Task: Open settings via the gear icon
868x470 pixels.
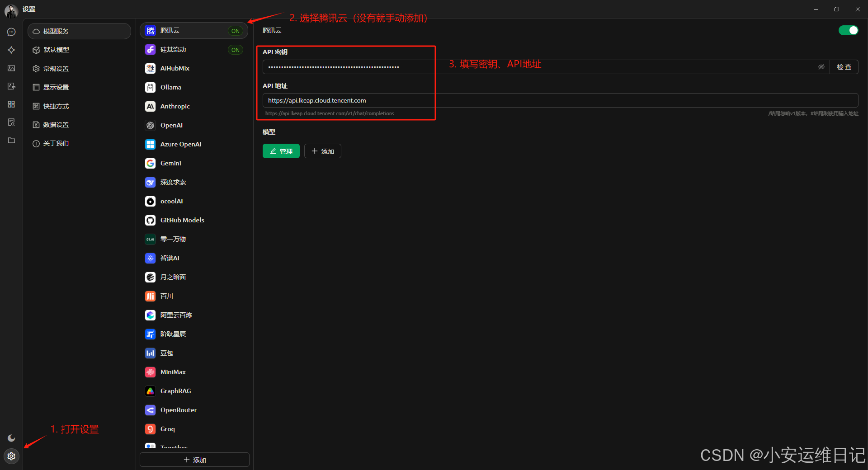Action: [x=11, y=456]
